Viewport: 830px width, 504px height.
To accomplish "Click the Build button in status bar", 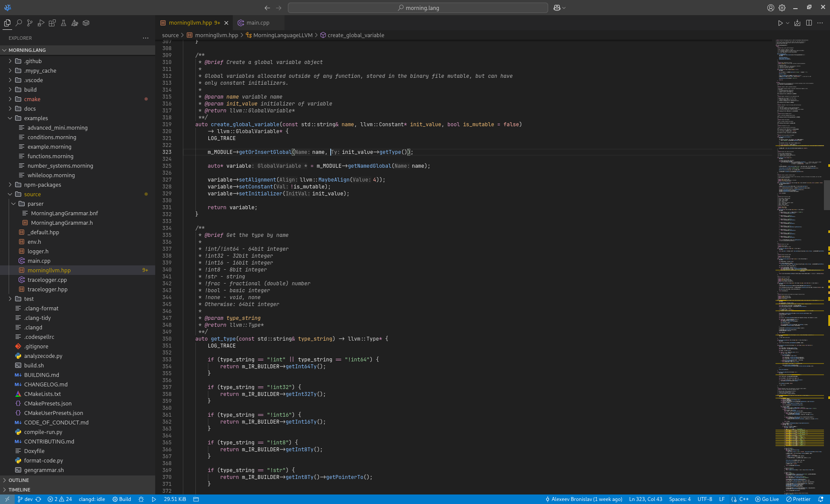I will click(121, 499).
